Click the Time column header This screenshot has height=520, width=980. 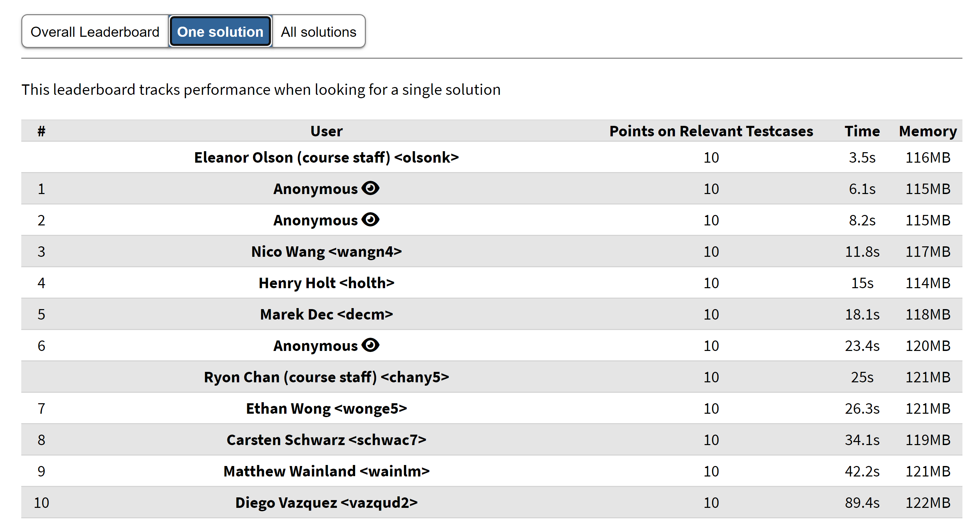pyautogui.click(x=862, y=131)
